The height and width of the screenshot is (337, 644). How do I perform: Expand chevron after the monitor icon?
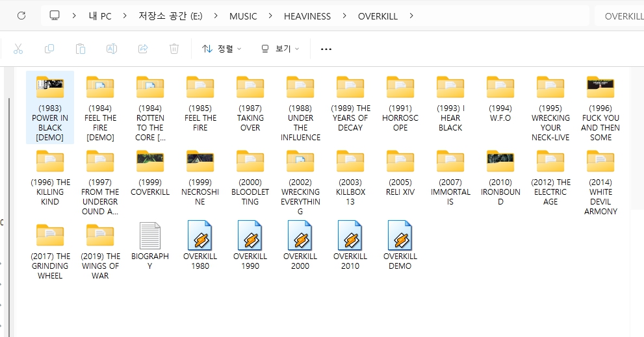[x=74, y=16]
